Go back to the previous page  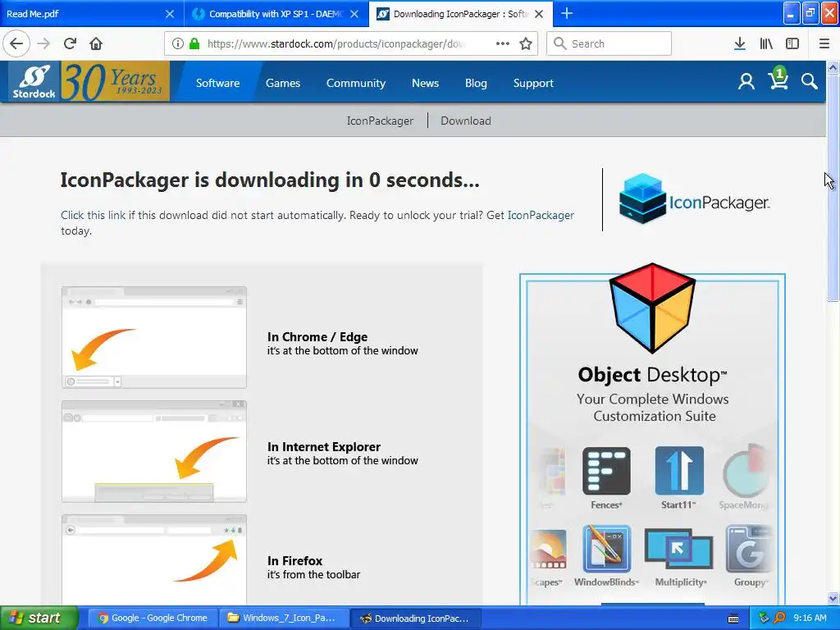pos(16,43)
